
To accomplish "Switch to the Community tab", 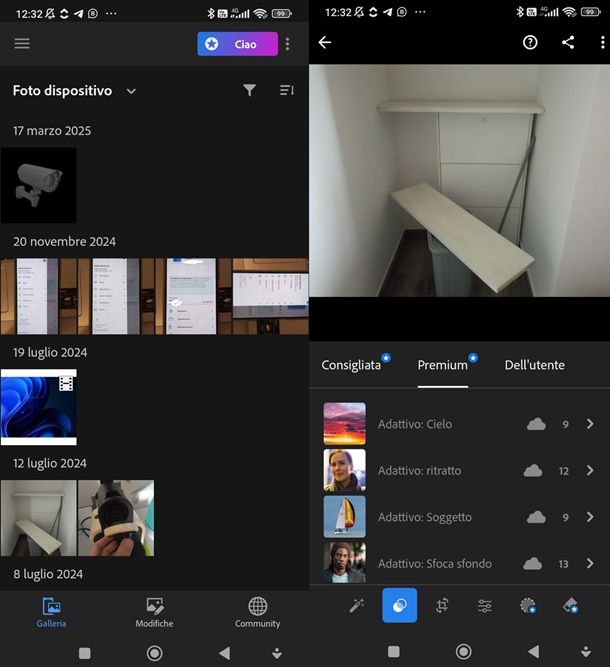I will 257,613.
